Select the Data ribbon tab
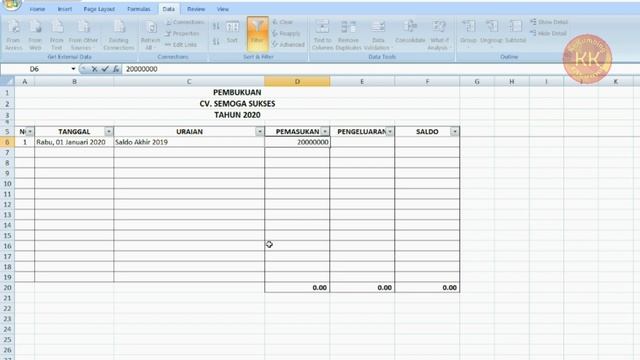This screenshot has width=640, height=360. pos(168,9)
